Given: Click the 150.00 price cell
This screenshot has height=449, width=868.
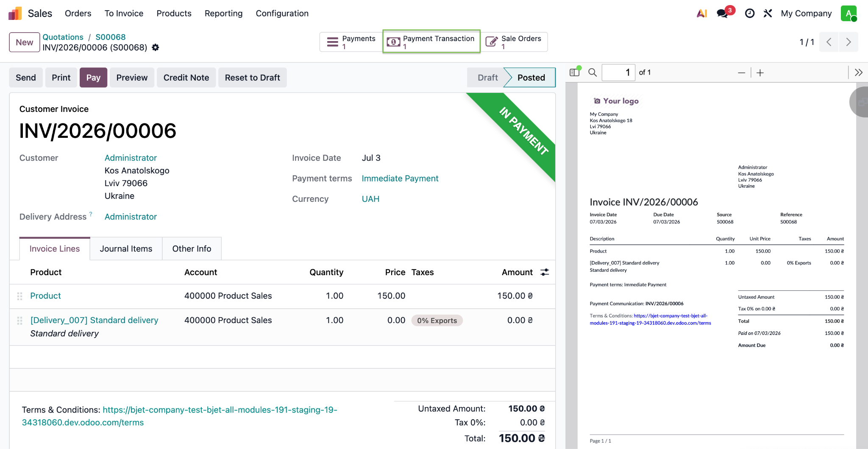Looking at the screenshot, I should tap(391, 296).
